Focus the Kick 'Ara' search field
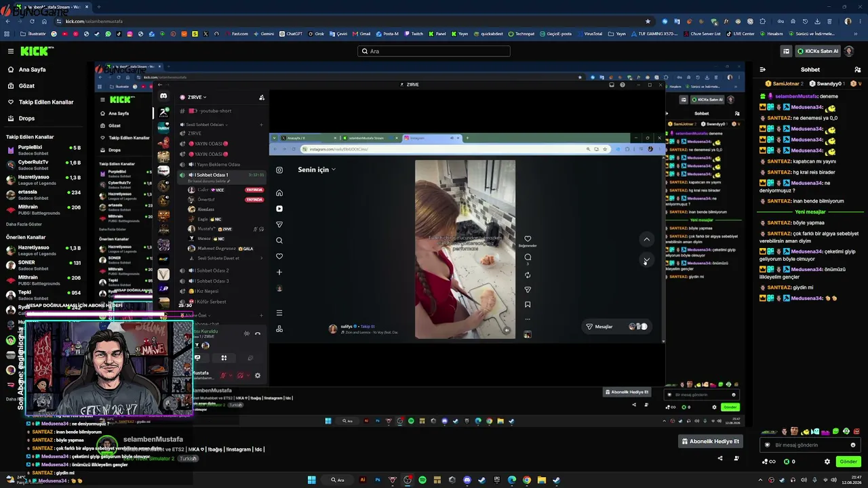This screenshot has width=868, height=488. [434, 51]
